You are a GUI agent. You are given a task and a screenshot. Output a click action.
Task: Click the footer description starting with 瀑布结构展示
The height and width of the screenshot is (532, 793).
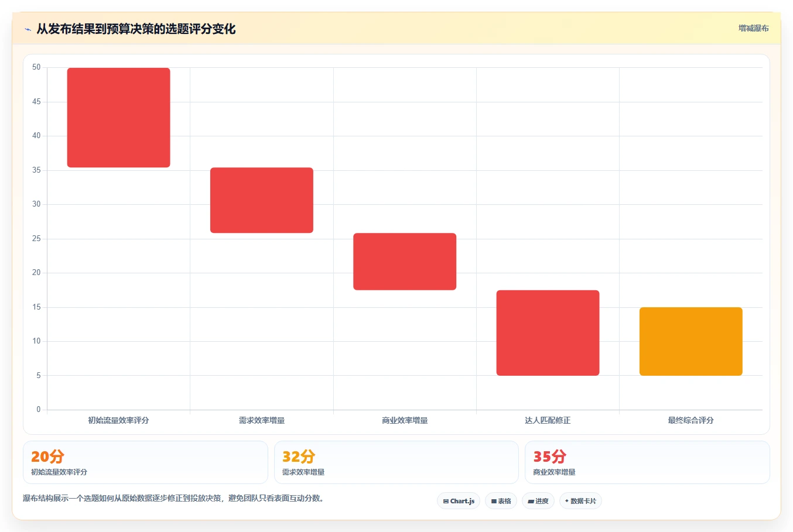click(x=173, y=499)
